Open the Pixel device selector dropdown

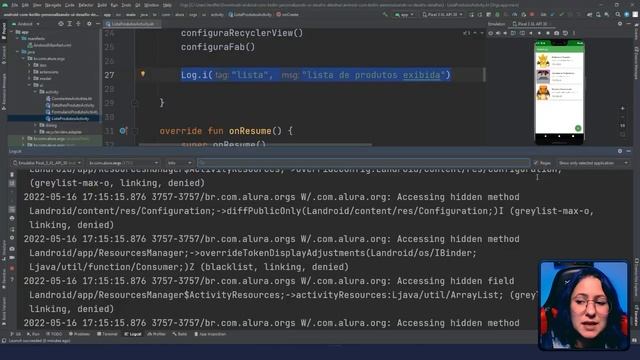tap(443, 15)
